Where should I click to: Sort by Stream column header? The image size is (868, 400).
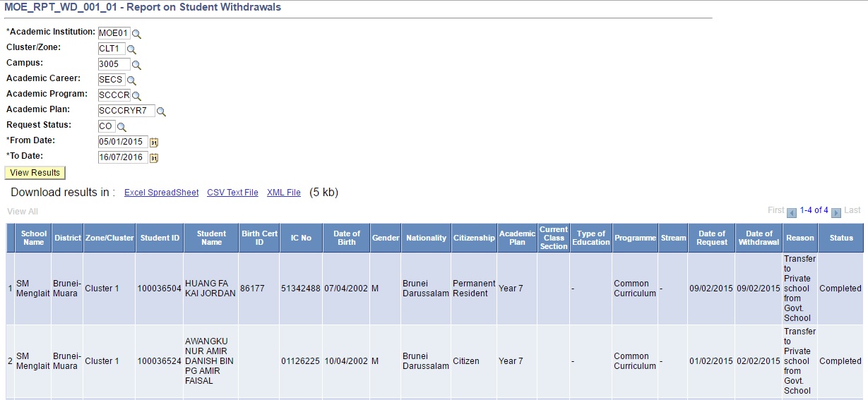tap(673, 238)
